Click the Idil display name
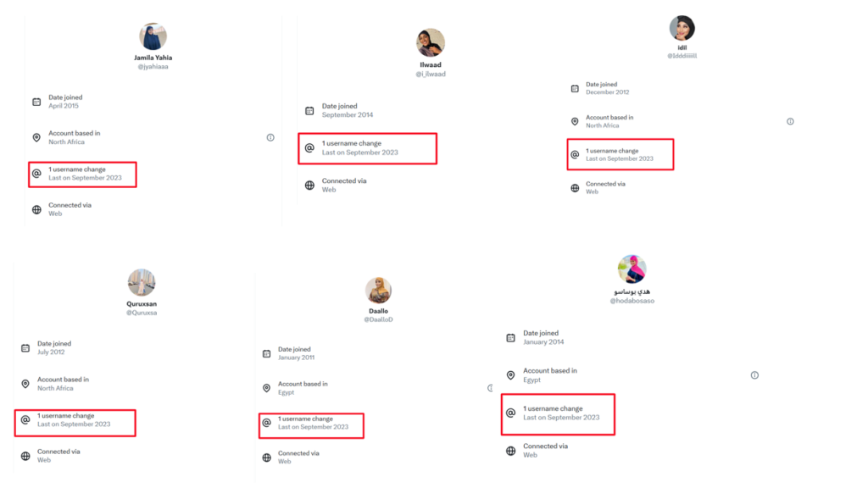 (x=682, y=47)
